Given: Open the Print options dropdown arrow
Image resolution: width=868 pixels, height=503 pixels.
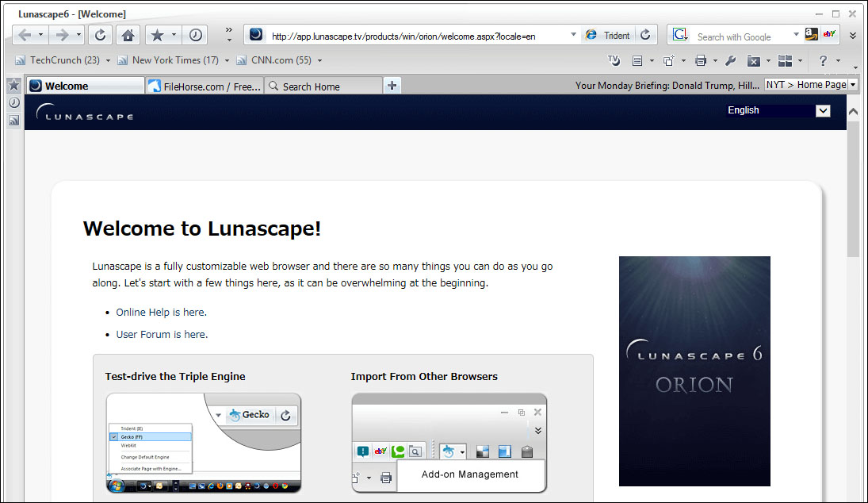Looking at the screenshot, I should click(715, 61).
